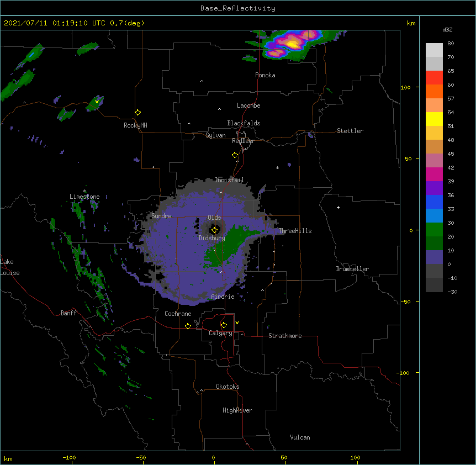This screenshot has width=476, height=465.
Task: Click the Airdrie city label
Action: coord(223,297)
